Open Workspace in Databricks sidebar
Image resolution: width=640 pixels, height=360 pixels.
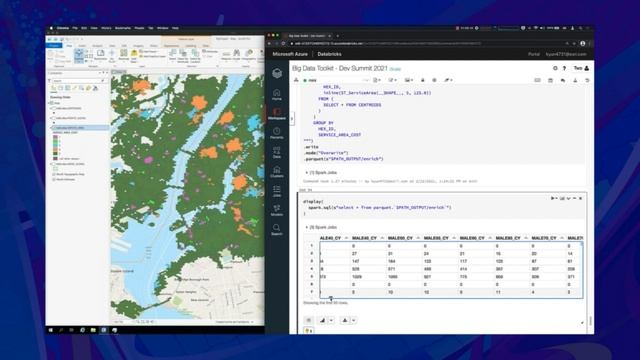277,114
